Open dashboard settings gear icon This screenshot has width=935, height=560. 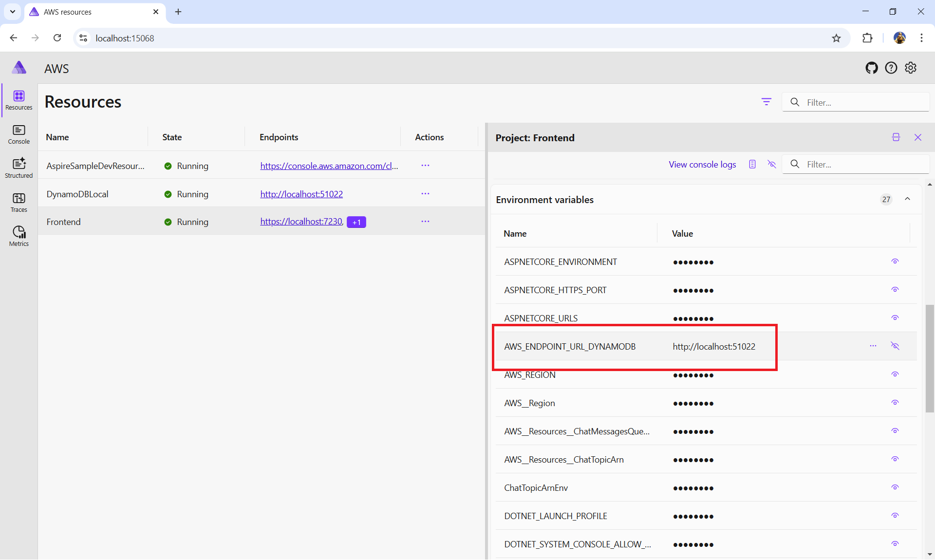(x=911, y=68)
